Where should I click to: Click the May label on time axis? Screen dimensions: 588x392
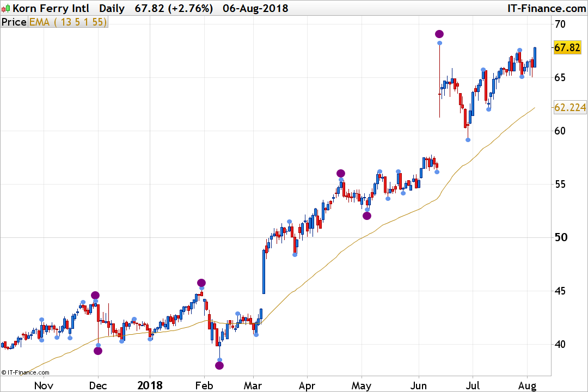tap(362, 385)
